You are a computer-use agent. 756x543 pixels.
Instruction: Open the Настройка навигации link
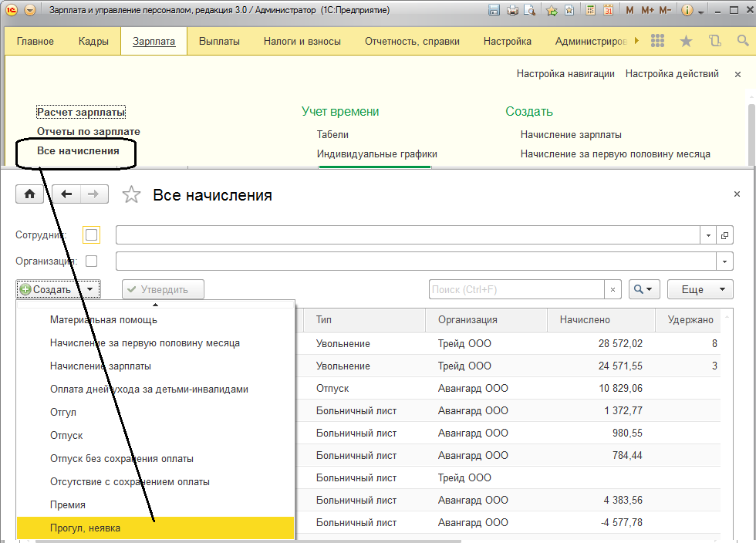[x=565, y=74]
